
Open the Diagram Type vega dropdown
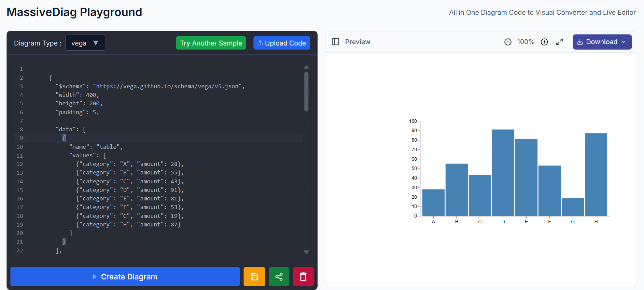point(85,43)
